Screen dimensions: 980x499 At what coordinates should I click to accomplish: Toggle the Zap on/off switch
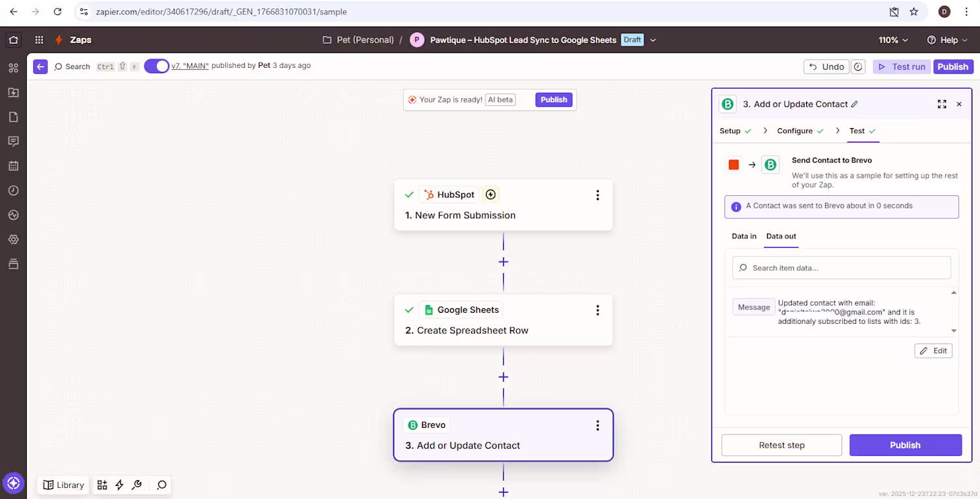[157, 66]
